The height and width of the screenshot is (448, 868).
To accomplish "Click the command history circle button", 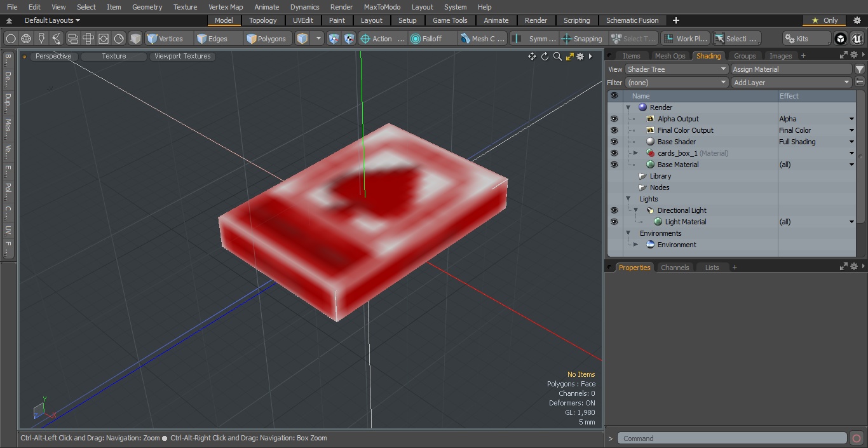I will pos(856,438).
